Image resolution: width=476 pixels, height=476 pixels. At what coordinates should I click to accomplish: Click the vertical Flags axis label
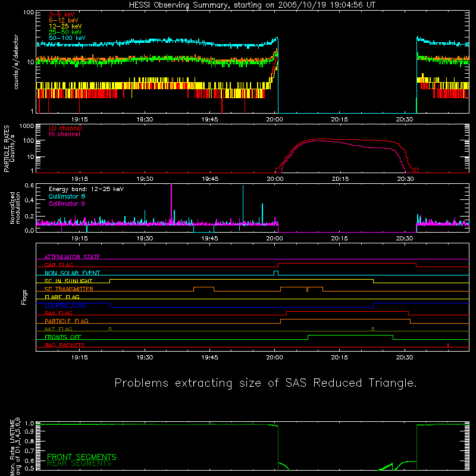point(24,297)
